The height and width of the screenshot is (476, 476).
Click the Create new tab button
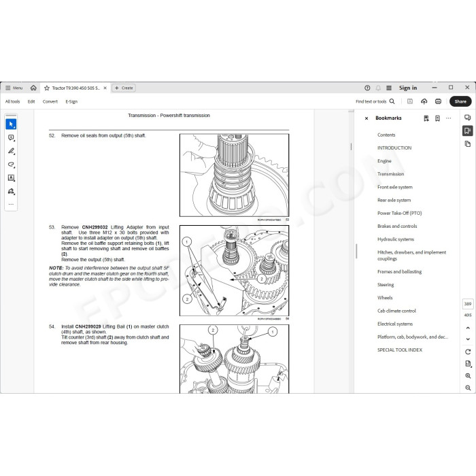coord(124,88)
